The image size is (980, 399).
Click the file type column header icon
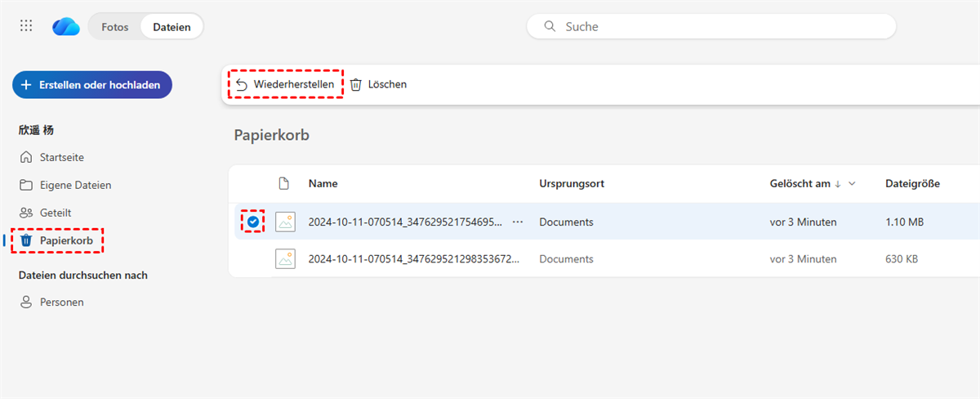click(x=284, y=183)
